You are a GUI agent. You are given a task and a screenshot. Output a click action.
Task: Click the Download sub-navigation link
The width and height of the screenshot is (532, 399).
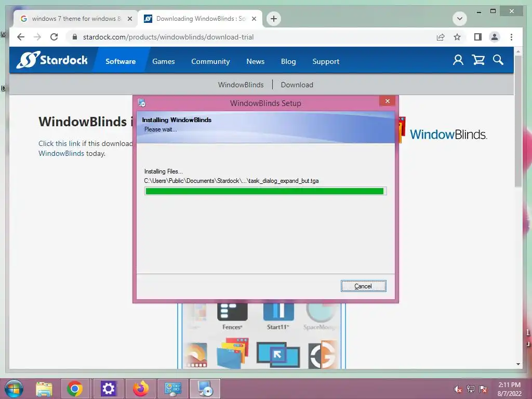point(297,85)
